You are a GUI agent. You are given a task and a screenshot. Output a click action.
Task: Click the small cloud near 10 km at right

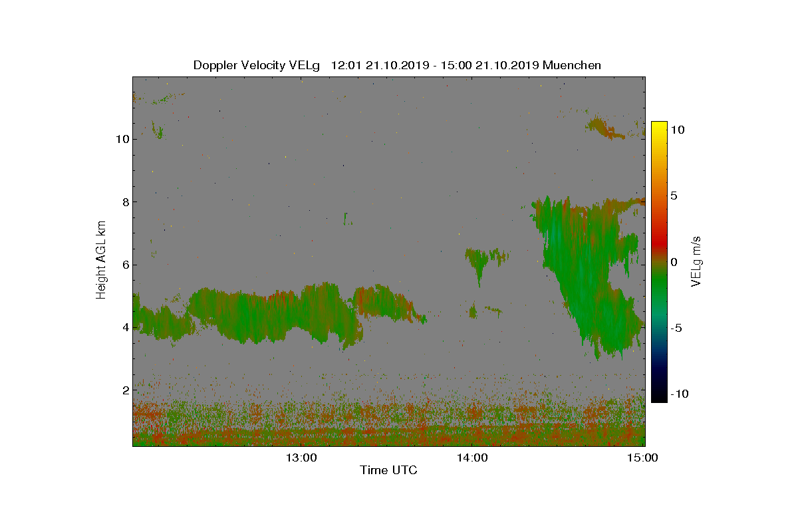[x=606, y=127]
